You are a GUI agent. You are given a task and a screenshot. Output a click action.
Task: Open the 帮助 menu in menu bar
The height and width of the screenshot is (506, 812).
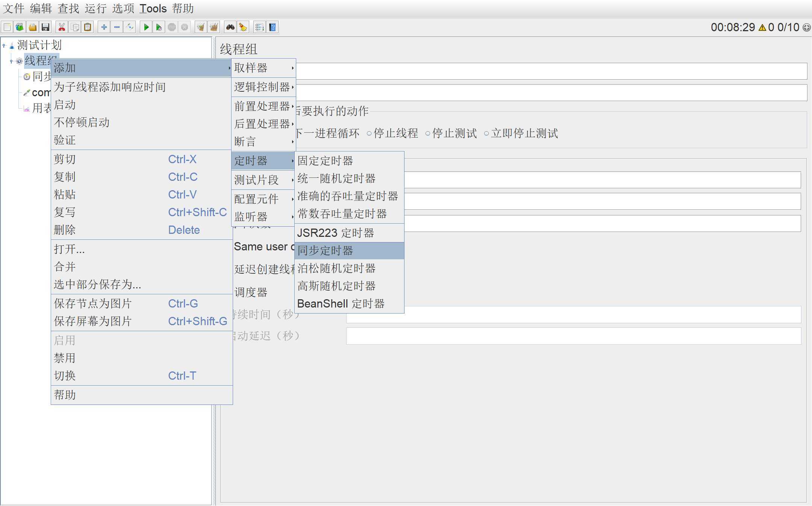pos(183,8)
